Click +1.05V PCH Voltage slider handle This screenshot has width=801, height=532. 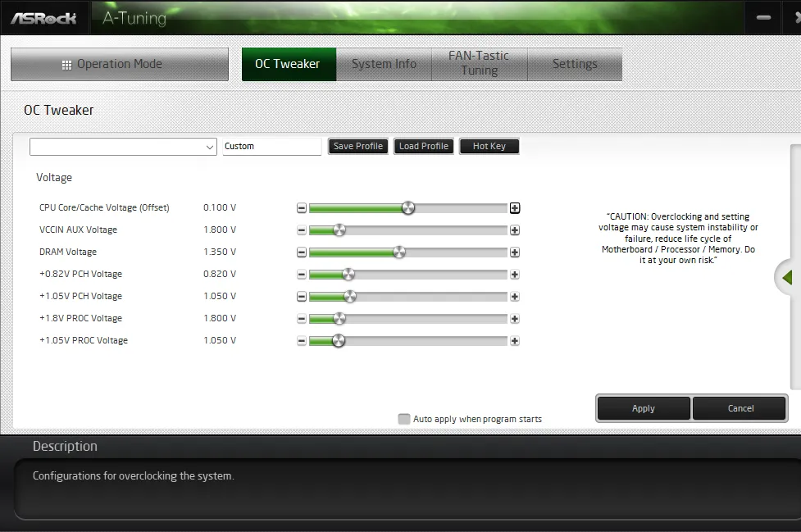350,297
